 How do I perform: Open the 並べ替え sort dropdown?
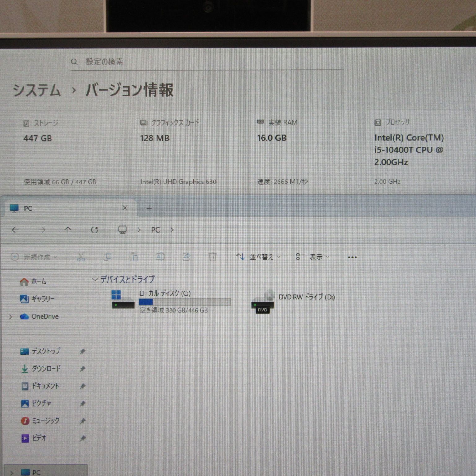262,257
